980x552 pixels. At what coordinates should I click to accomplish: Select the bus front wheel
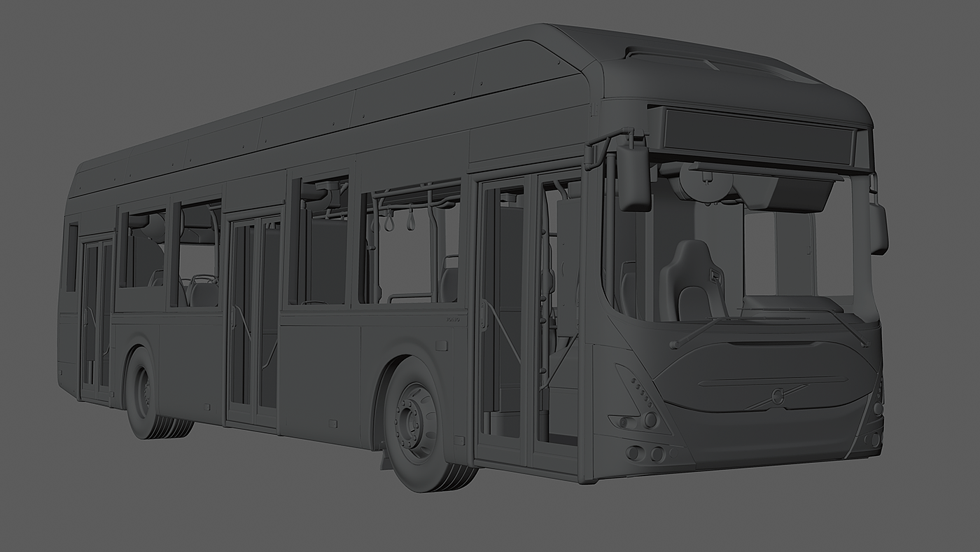click(x=426, y=424)
